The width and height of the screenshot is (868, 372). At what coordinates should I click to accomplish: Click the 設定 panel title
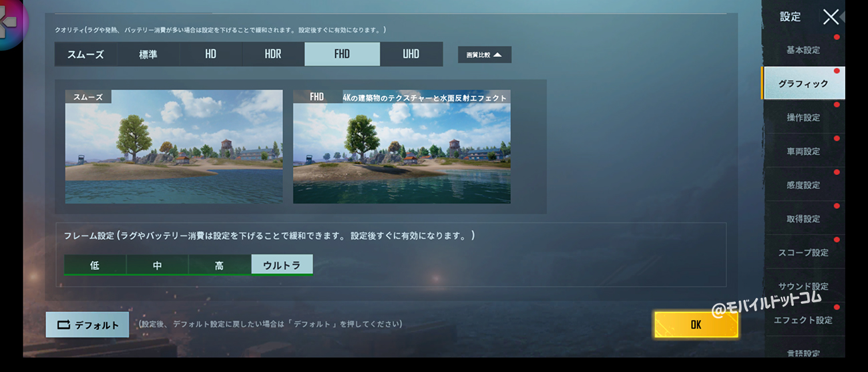(x=790, y=17)
